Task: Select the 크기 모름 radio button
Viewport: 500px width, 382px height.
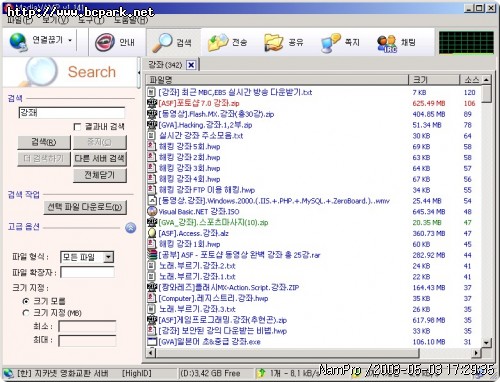Action: coord(26,301)
